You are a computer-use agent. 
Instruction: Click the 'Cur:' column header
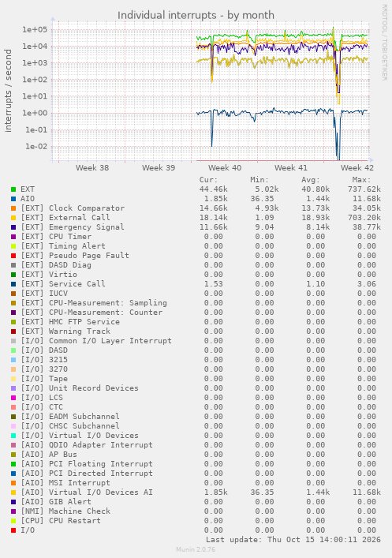pos(208,180)
